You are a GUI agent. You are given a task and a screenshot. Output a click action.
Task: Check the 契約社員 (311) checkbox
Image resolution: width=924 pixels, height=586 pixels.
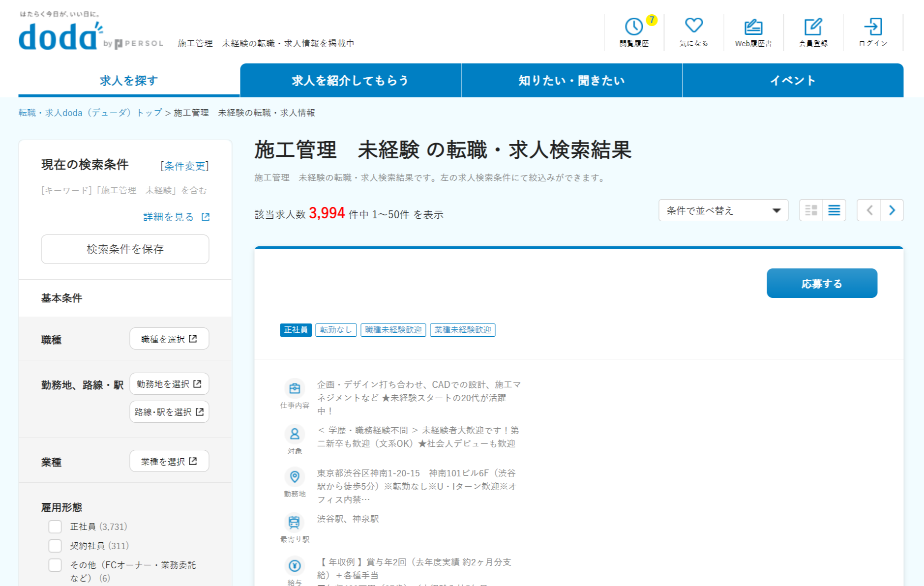(x=55, y=546)
